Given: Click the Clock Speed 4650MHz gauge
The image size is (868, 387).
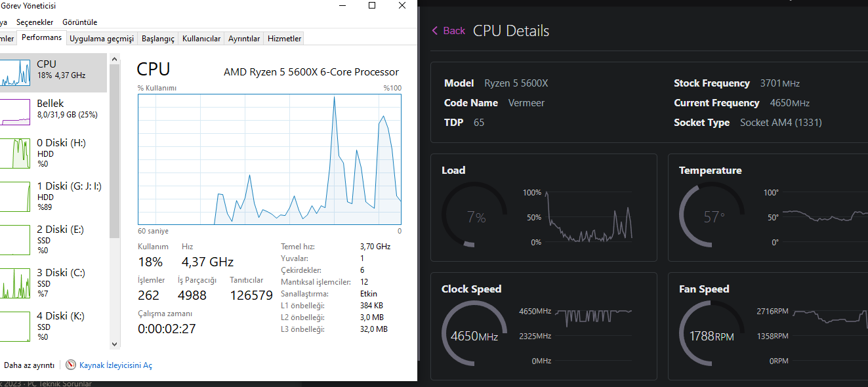Looking at the screenshot, I should click(x=474, y=336).
